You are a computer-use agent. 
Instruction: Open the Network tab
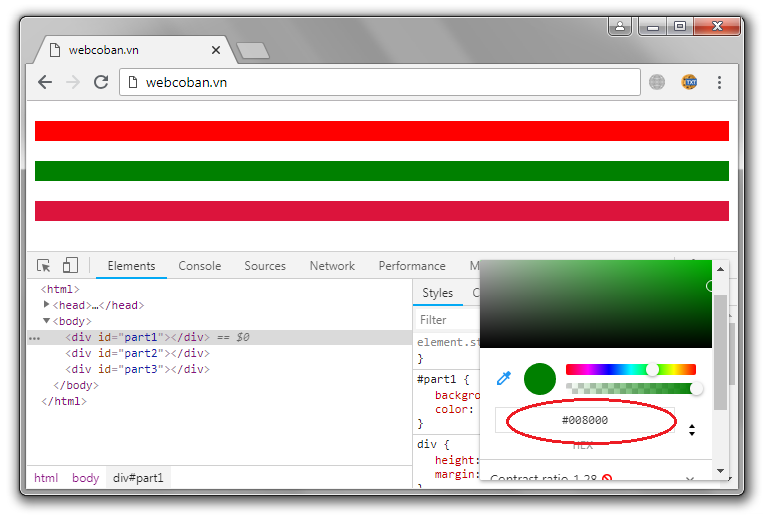[332, 266]
